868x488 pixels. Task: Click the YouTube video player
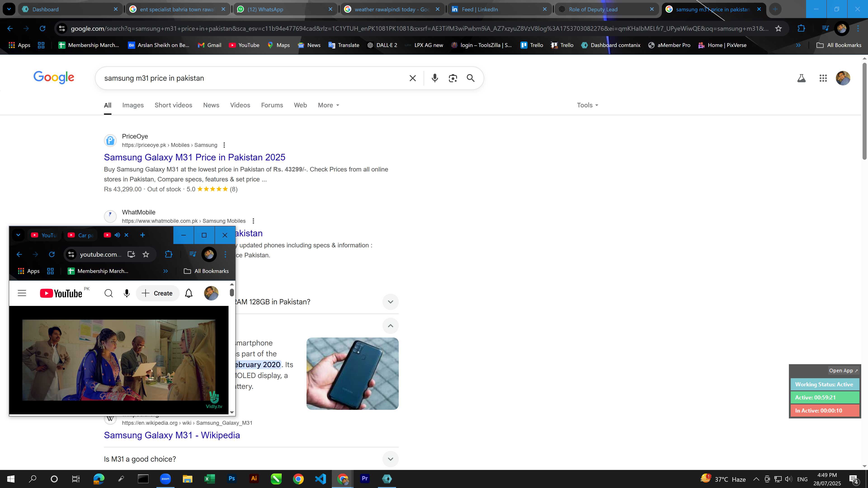[x=119, y=360]
